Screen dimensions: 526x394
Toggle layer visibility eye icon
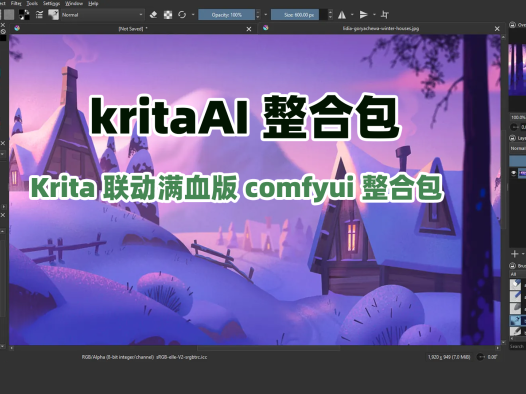tap(514, 173)
